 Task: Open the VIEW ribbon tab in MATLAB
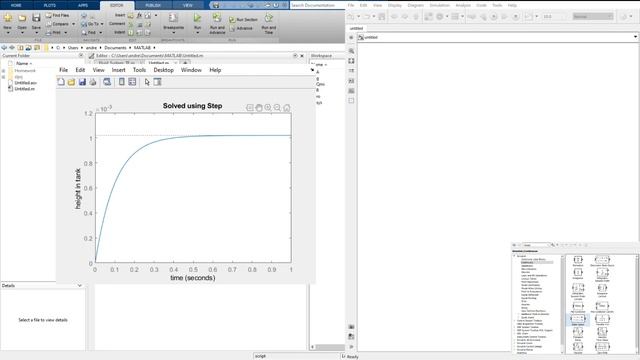coord(187,5)
